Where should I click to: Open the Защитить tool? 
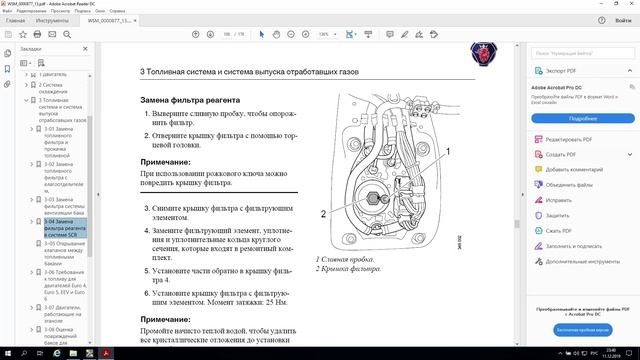557,216
